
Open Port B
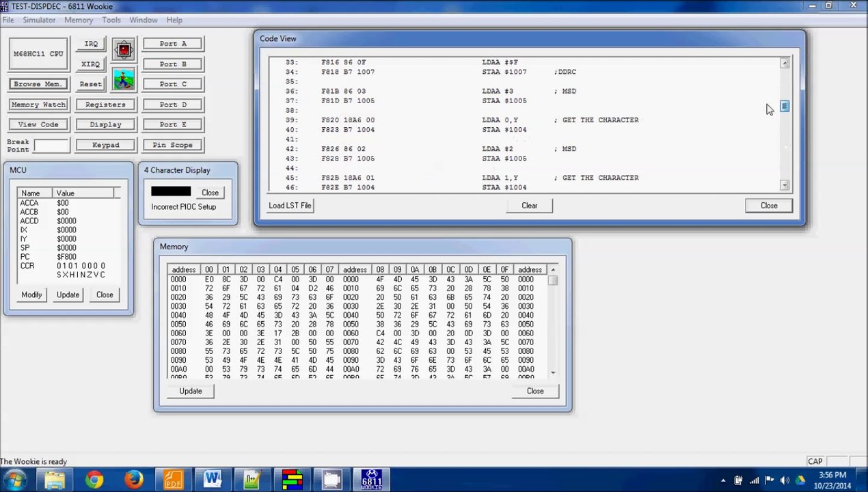173,64
